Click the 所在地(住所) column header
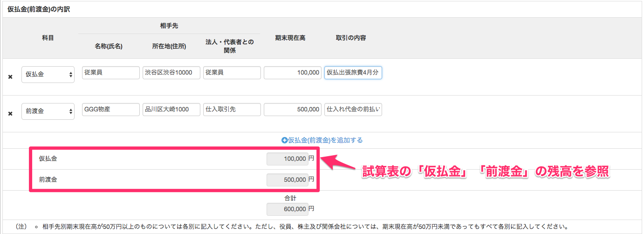This screenshot has height=234, width=644. coord(169,46)
